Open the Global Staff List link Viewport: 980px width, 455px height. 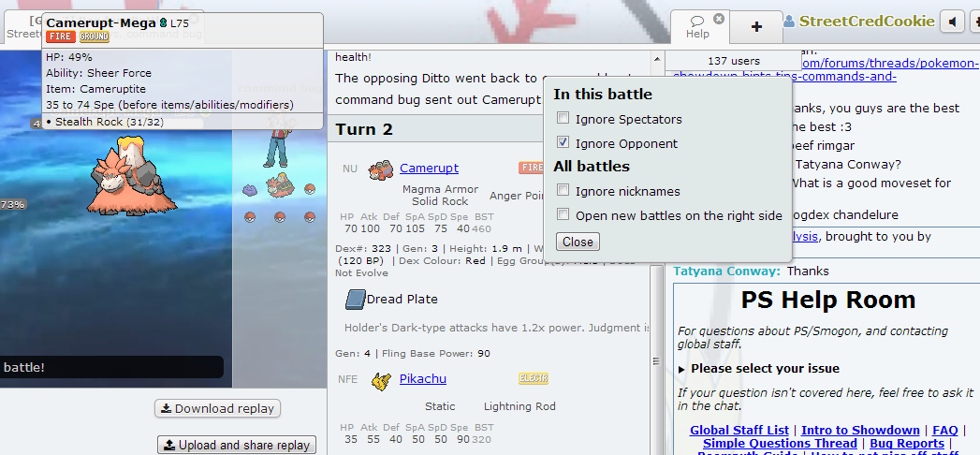pyautogui.click(x=739, y=431)
